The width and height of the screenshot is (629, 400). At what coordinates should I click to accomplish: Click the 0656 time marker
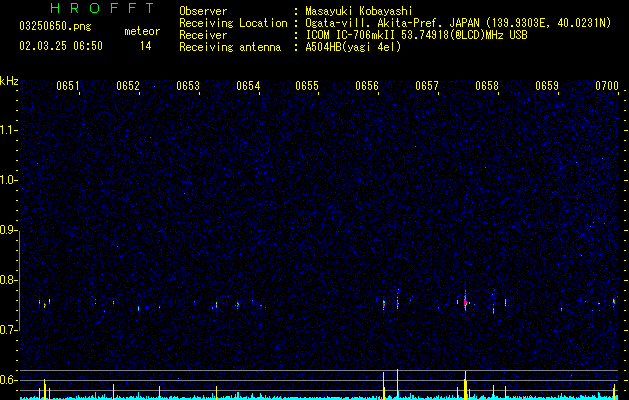pyautogui.click(x=367, y=86)
